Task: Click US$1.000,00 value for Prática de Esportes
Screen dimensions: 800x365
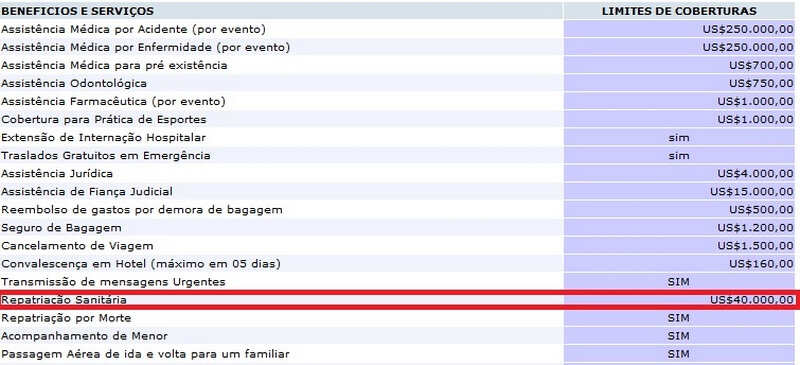Action: point(756,119)
